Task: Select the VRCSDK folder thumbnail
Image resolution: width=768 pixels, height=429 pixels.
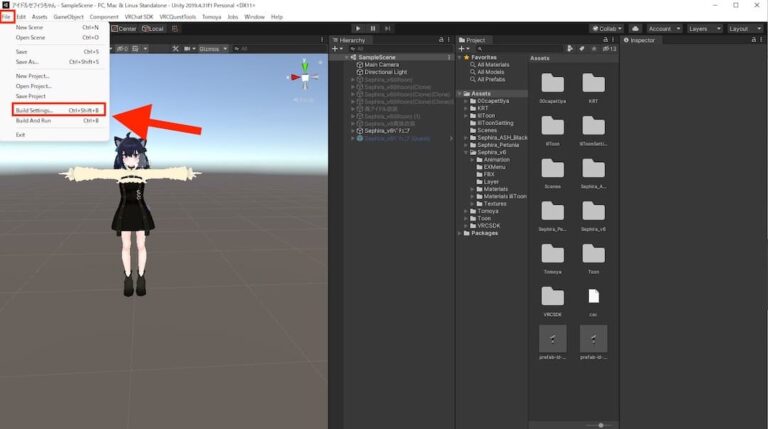Action: point(552,301)
